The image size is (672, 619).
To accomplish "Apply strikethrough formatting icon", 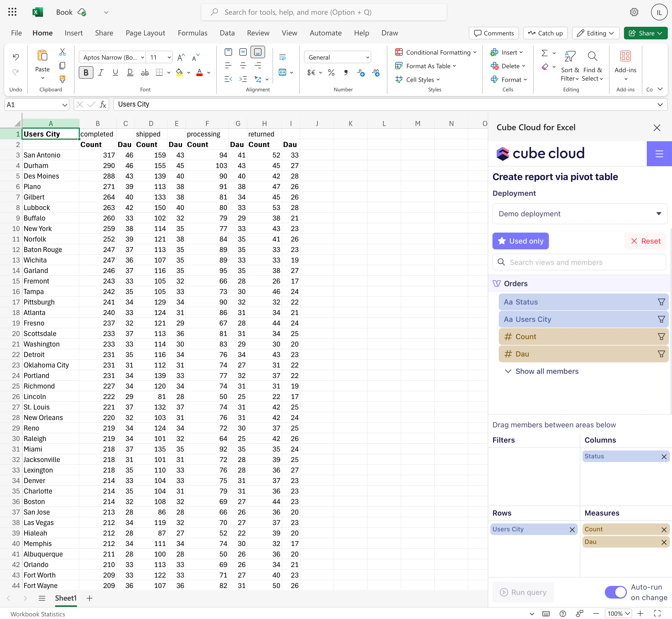I will pyautogui.click(x=145, y=72).
